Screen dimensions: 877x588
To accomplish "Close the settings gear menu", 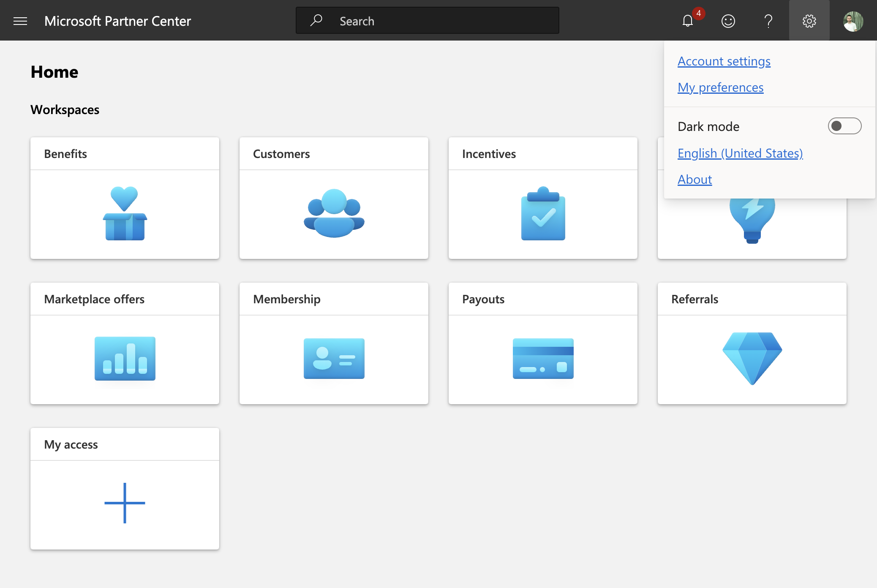I will [x=809, y=21].
